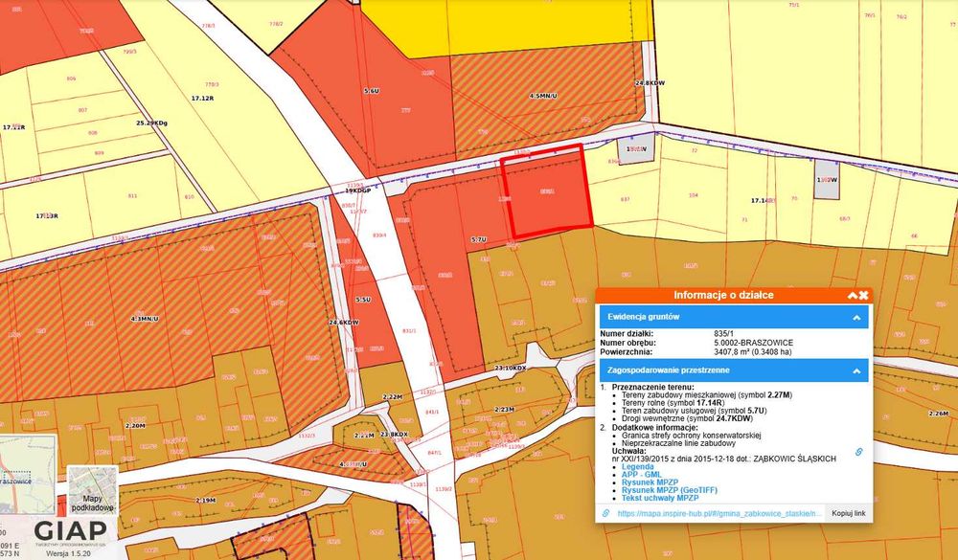Open the Tekst uchwały MPZP link
The height and width of the screenshot is (560, 958).
coord(660,499)
